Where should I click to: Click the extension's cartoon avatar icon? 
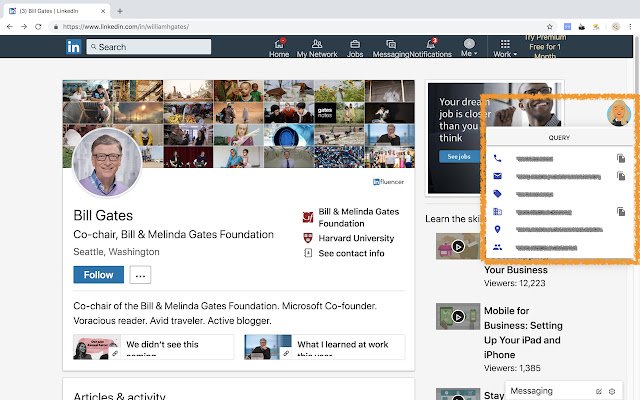(619, 113)
